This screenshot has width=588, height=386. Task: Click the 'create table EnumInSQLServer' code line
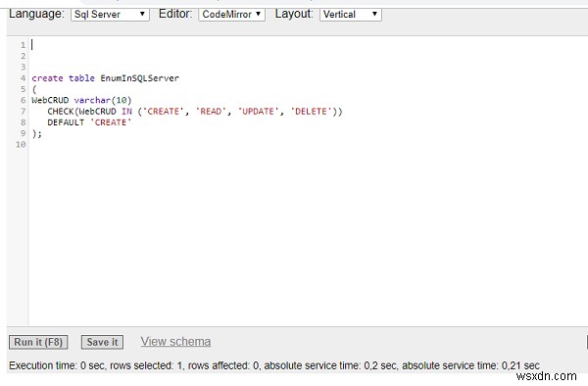[x=106, y=78]
